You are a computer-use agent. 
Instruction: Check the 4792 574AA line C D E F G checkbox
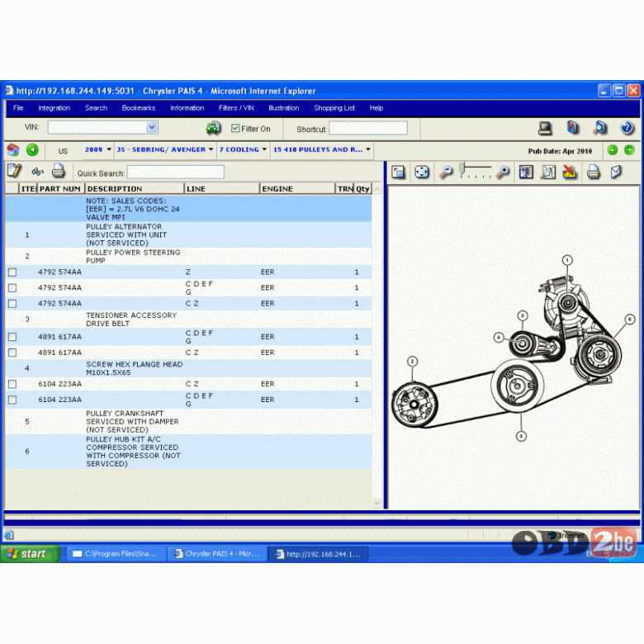click(12, 288)
